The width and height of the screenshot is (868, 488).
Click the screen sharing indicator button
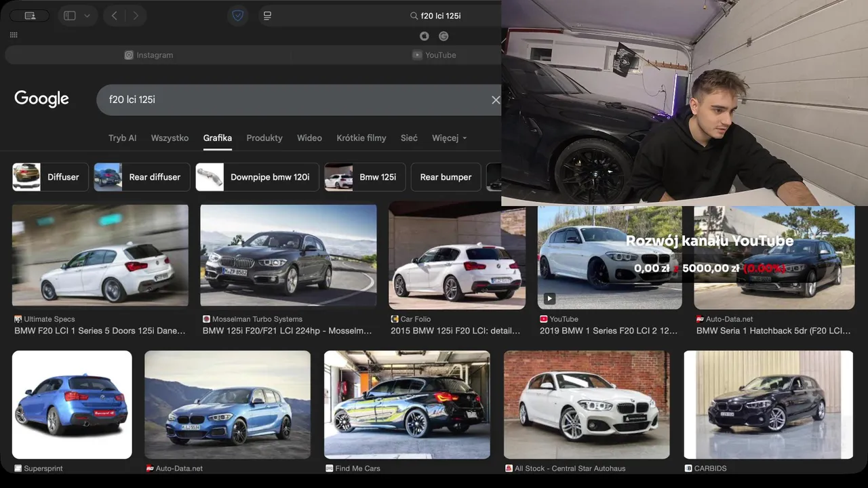click(x=29, y=16)
